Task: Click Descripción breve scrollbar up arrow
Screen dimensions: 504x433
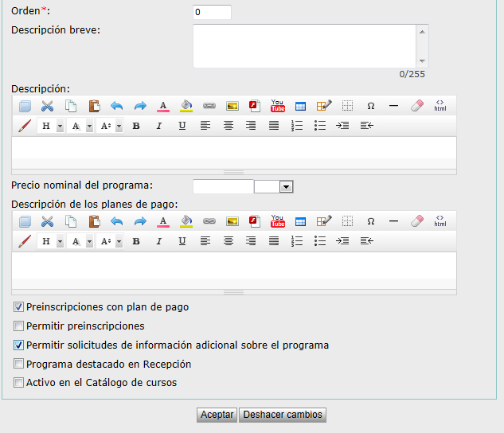Action: coord(422,32)
